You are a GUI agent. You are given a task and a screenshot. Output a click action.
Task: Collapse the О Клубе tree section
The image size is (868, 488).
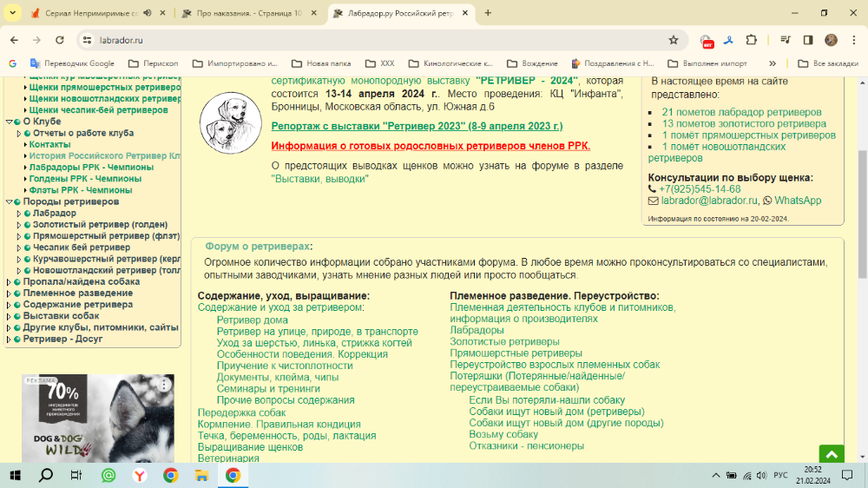click(9, 122)
